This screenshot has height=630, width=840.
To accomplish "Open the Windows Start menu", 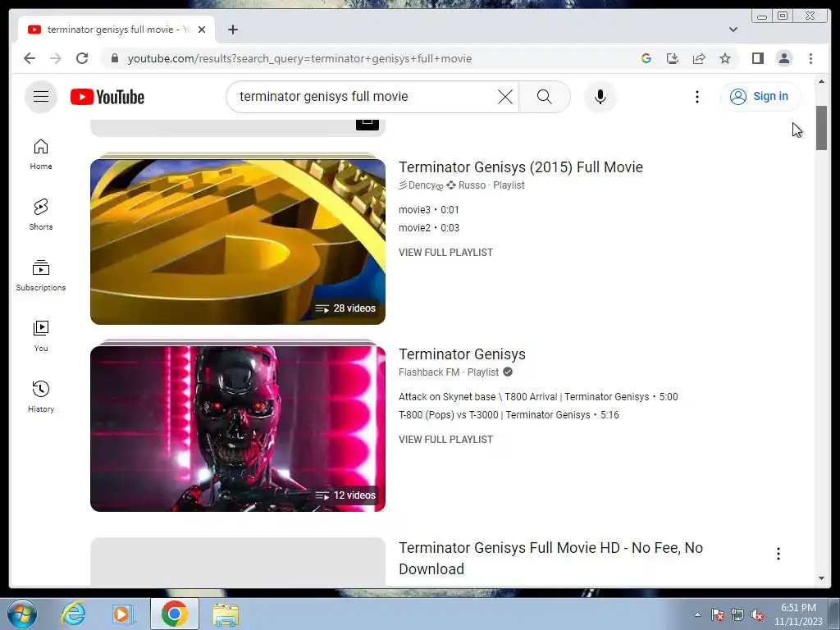I will (22, 614).
